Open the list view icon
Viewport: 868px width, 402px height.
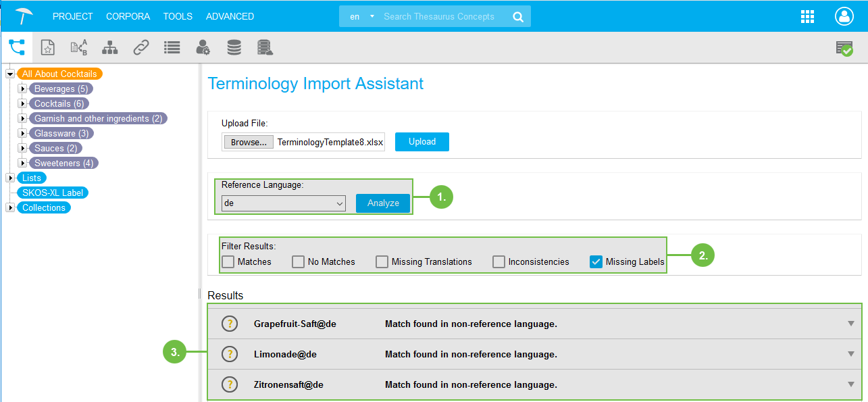(x=172, y=47)
